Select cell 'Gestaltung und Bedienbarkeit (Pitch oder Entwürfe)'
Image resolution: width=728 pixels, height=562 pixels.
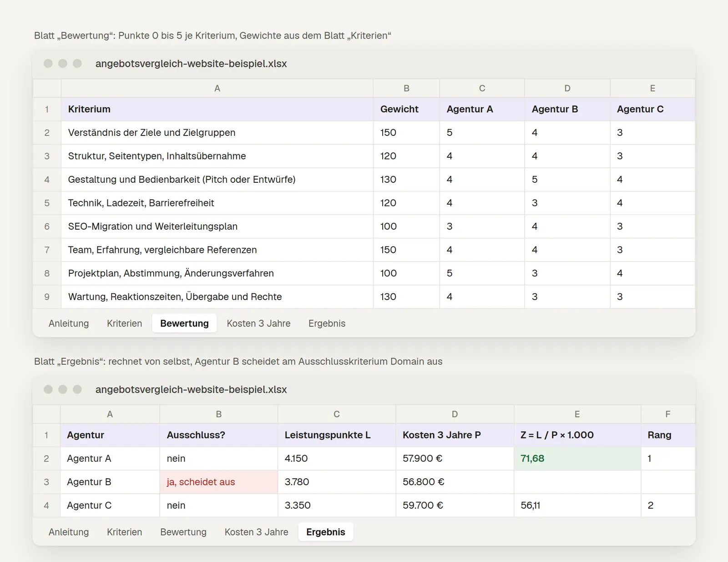point(217,180)
